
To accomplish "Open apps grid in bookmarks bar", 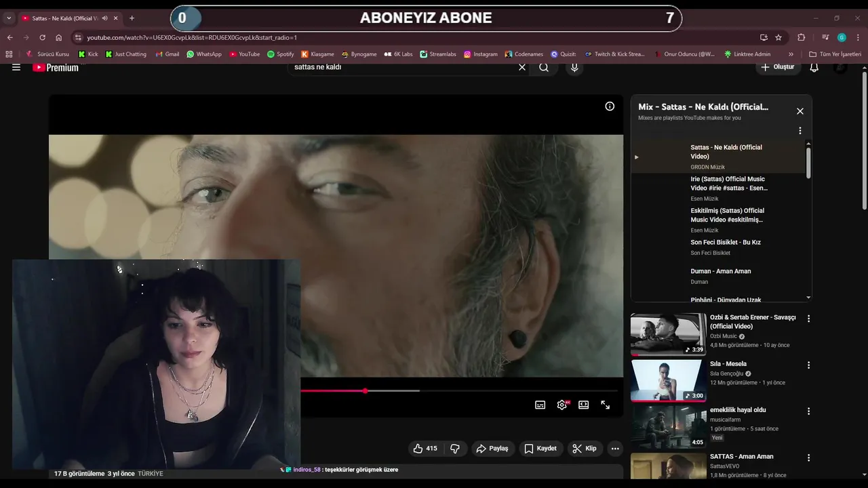I will [x=9, y=54].
